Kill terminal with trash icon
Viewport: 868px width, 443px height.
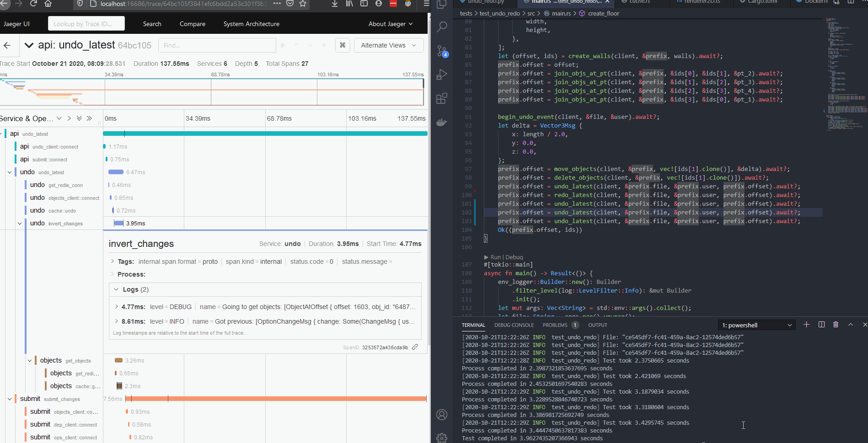point(836,325)
